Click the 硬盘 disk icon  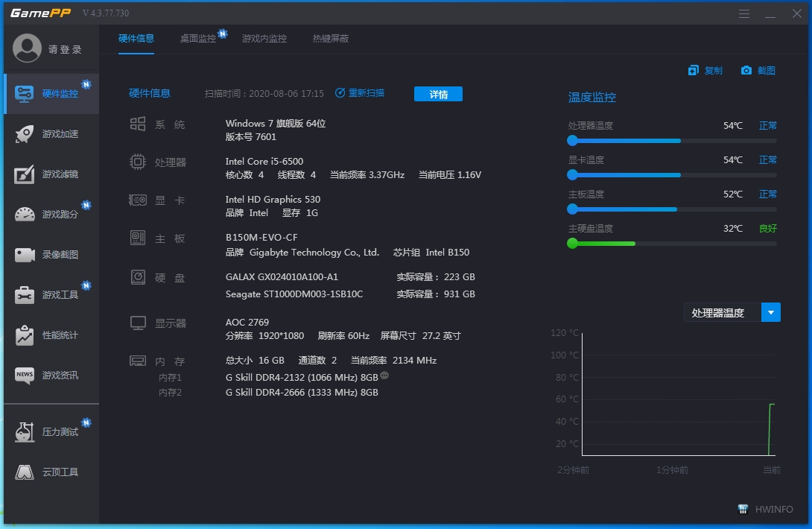[138, 277]
